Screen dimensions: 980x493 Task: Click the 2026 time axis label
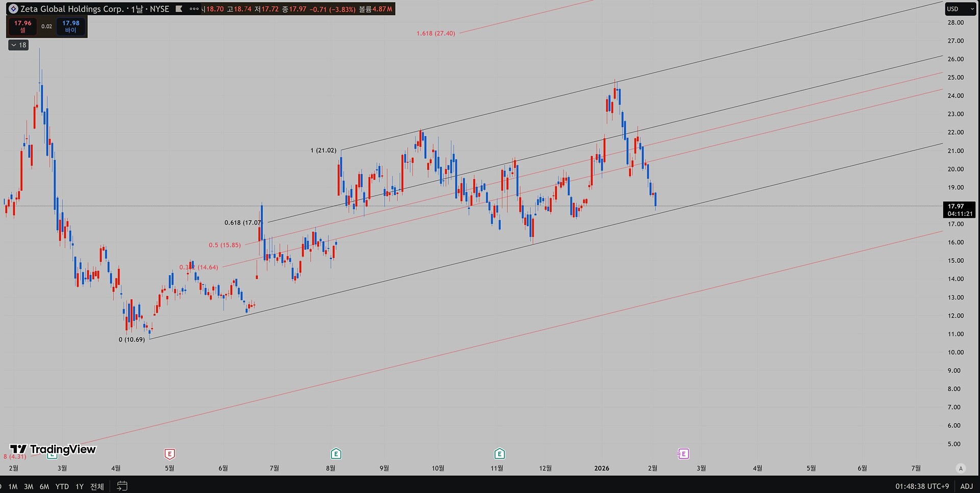tap(602, 468)
